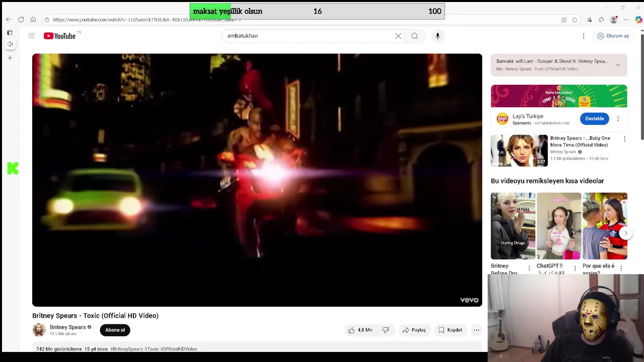Click the Destekle ad button
The image size is (644, 362).
594,119
